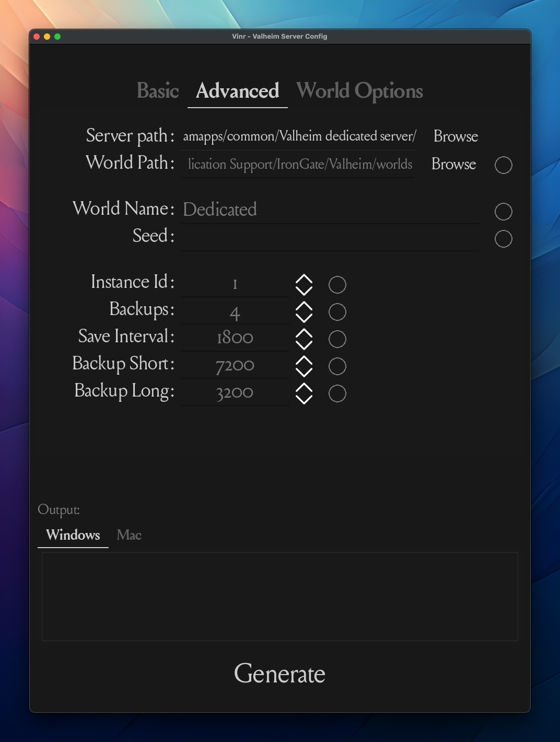Increase Save Interval with up arrow
Image resolution: width=560 pixels, height=742 pixels.
pyautogui.click(x=304, y=333)
